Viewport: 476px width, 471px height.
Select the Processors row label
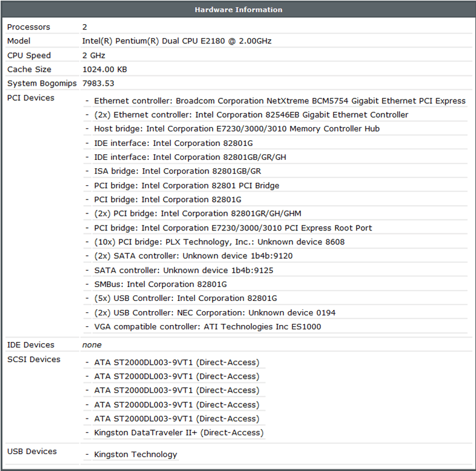click(28, 27)
